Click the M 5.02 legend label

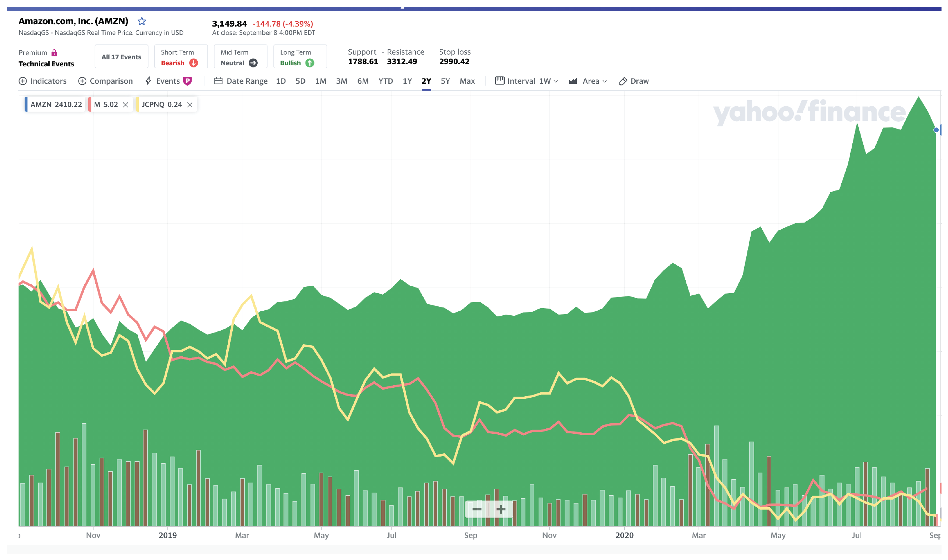click(x=106, y=105)
